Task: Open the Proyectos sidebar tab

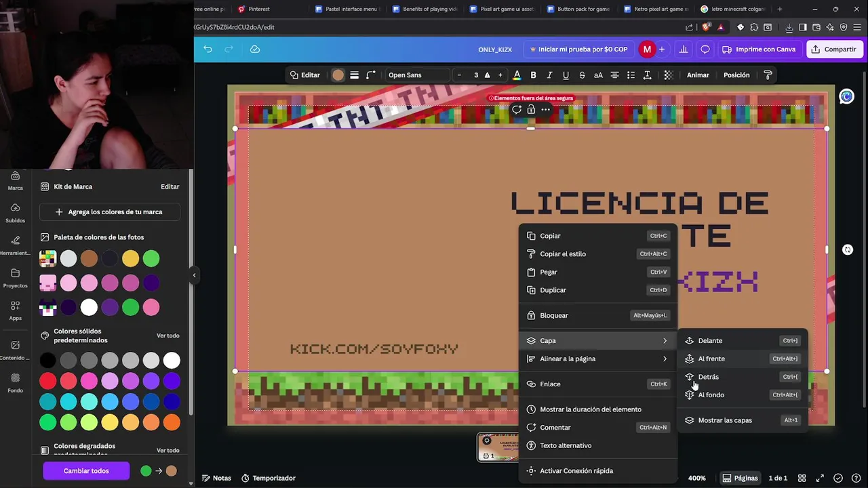Action: coord(15,279)
